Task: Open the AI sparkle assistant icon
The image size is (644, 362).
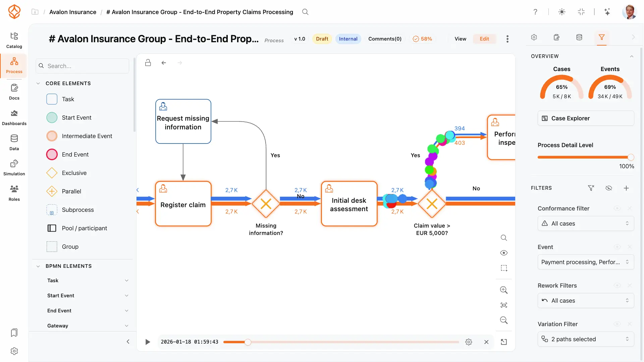Action: pos(607,12)
